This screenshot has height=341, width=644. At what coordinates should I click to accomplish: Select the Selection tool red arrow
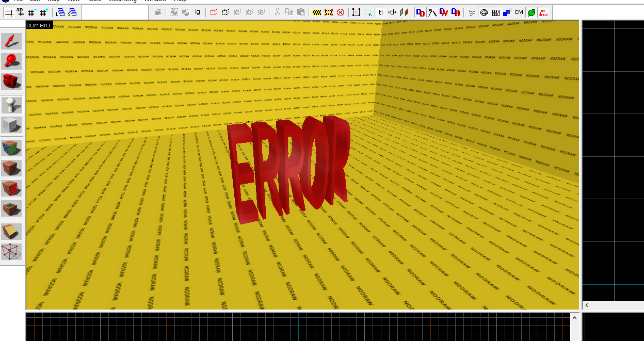pyautogui.click(x=11, y=41)
